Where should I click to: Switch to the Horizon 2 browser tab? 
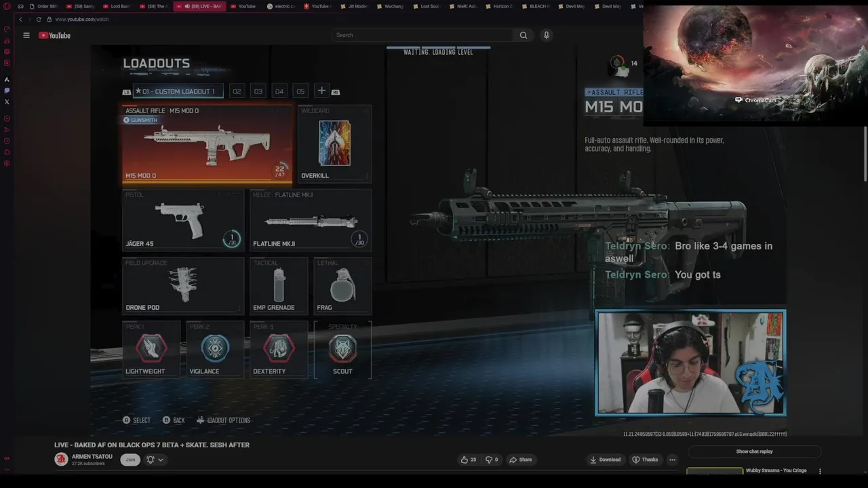click(x=498, y=6)
